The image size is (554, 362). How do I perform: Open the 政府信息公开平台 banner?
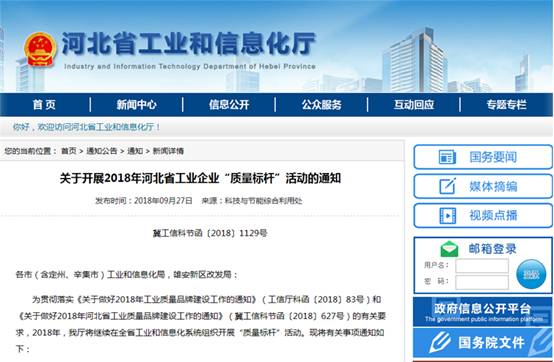pos(483,311)
